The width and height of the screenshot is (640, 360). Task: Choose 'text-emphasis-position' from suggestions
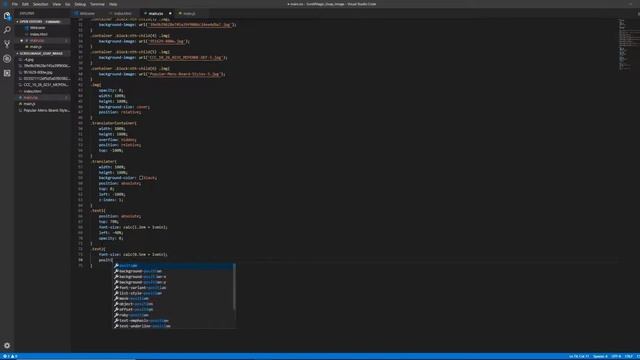pyautogui.click(x=173, y=321)
